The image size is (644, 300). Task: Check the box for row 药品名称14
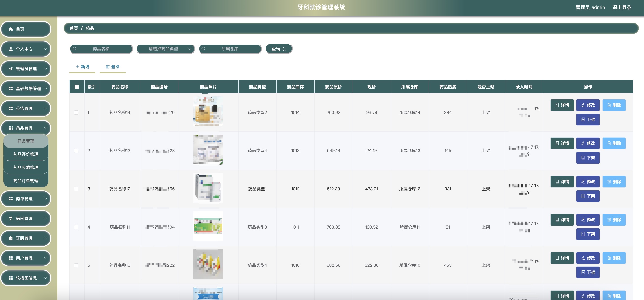pyautogui.click(x=76, y=113)
